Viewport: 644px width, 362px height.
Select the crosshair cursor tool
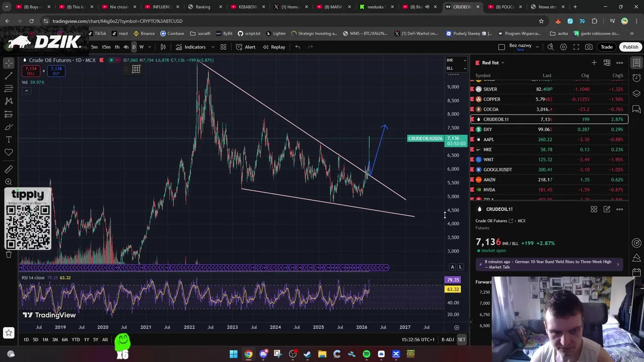[9, 63]
